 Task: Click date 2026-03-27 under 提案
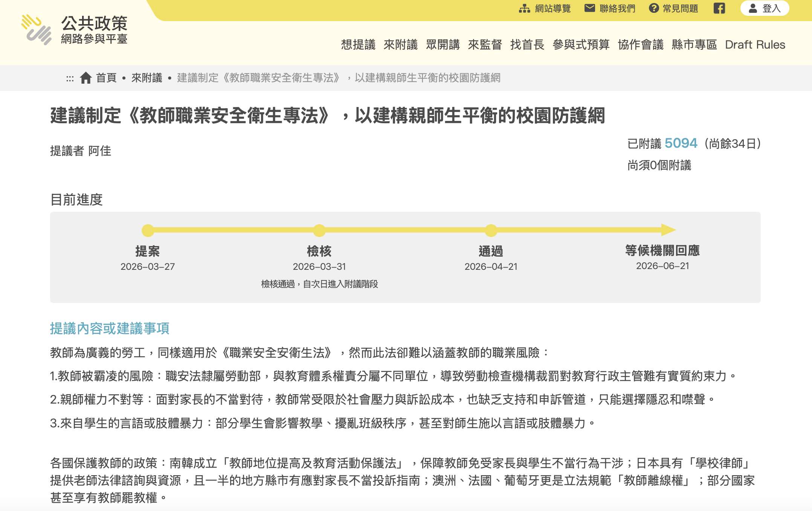pyautogui.click(x=148, y=267)
